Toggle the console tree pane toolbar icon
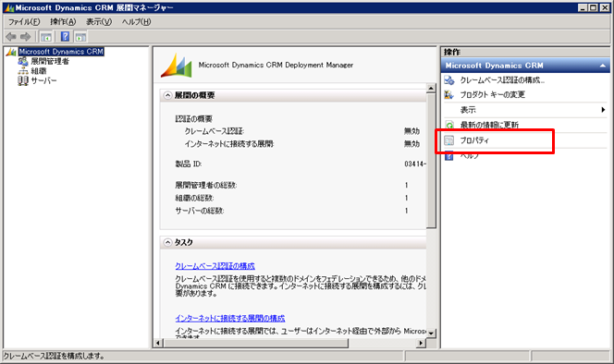The height and width of the screenshot is (364, 614). click(x=46, y=37)
